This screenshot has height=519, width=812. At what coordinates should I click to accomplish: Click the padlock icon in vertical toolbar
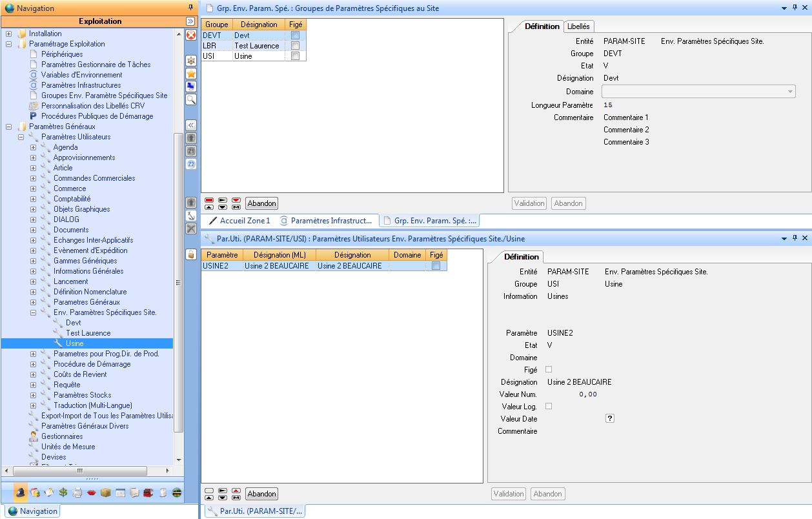tap(191, 254)
